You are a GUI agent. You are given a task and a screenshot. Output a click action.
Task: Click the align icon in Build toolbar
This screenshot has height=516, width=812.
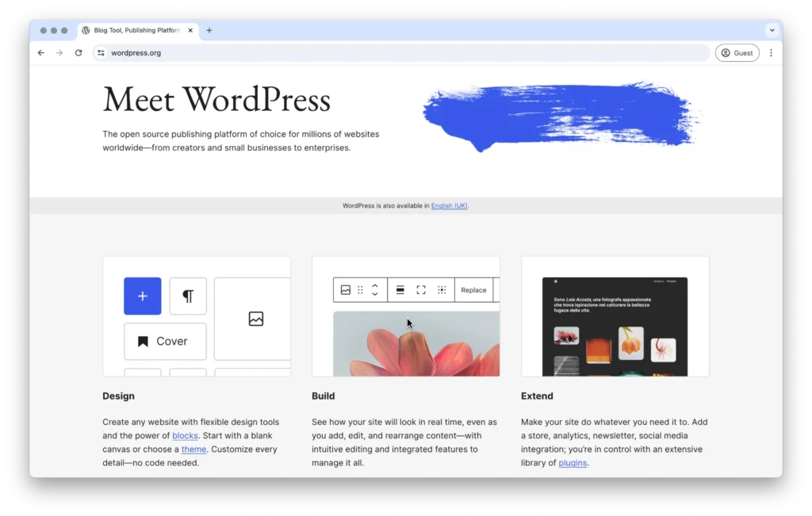point(400,290)
